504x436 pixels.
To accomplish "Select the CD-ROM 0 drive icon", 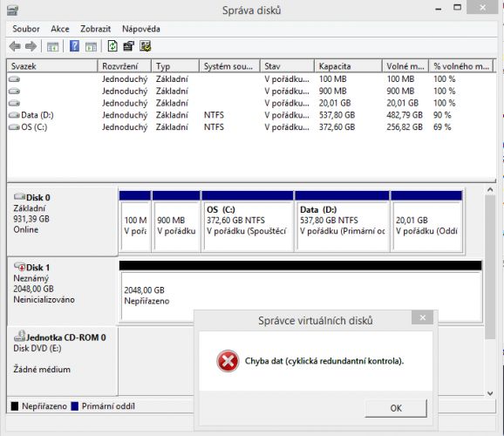I will pos(19,337).
